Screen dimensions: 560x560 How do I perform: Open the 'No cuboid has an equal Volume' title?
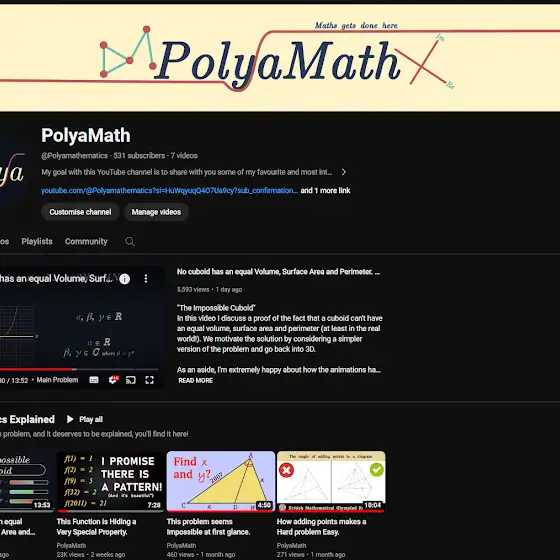[x=278, y=272]
